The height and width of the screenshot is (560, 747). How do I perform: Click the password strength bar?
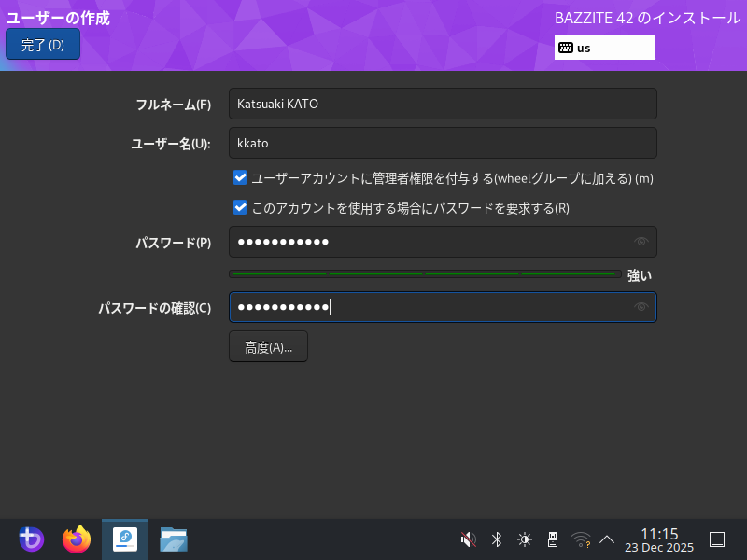[x=425, y=274]
